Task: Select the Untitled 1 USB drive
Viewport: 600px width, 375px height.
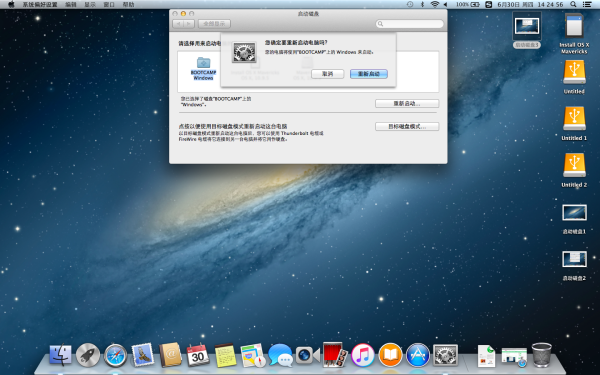Action: click(574, 124)
